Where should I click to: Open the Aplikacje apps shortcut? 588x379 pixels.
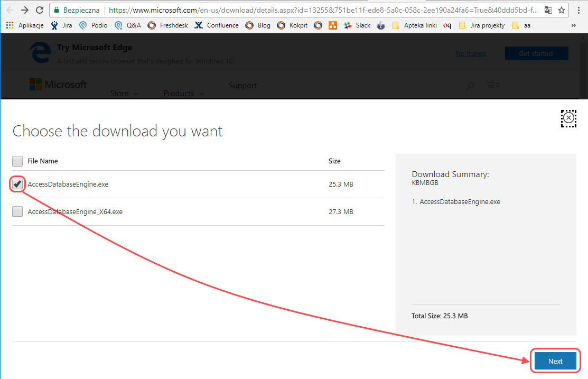tap(25, 25)
